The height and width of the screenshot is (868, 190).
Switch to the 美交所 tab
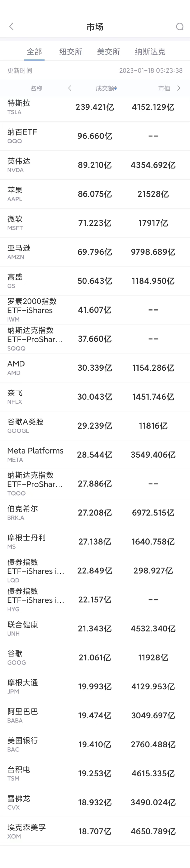pyautogui.click(x=108, y=52)
